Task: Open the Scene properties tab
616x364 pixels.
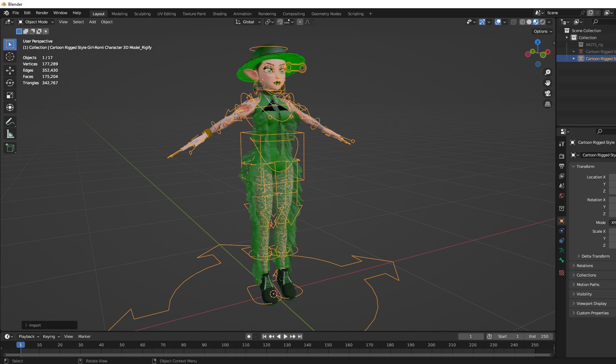Action: 561,186
